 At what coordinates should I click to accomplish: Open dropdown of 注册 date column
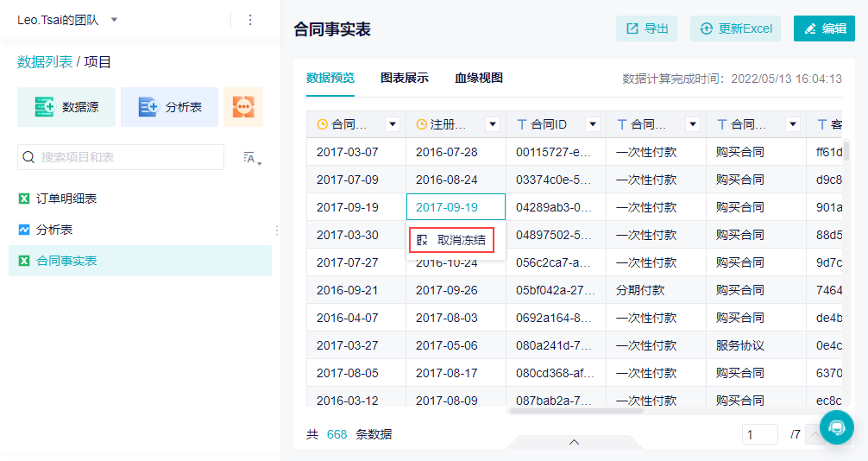click(x=493, y=124)
